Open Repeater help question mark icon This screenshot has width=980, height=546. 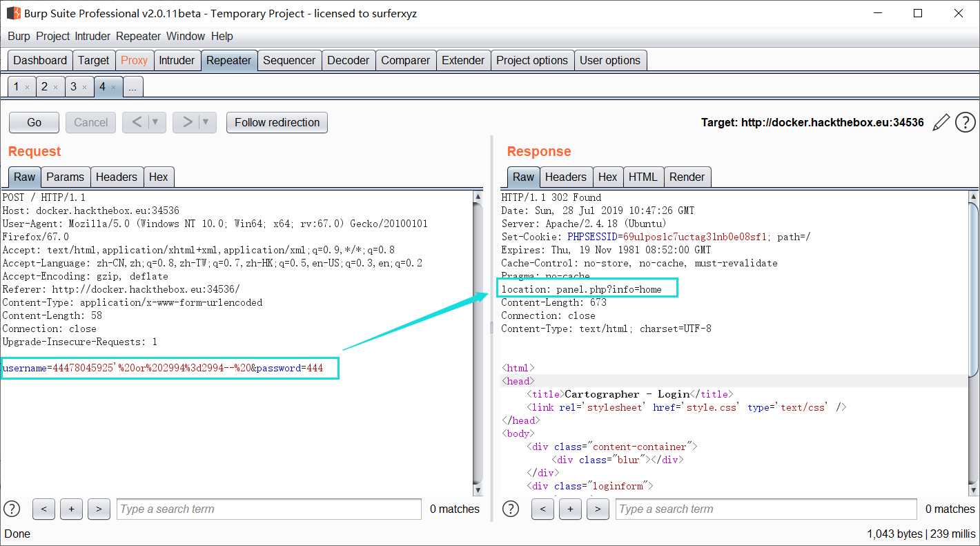pos(965,123)
